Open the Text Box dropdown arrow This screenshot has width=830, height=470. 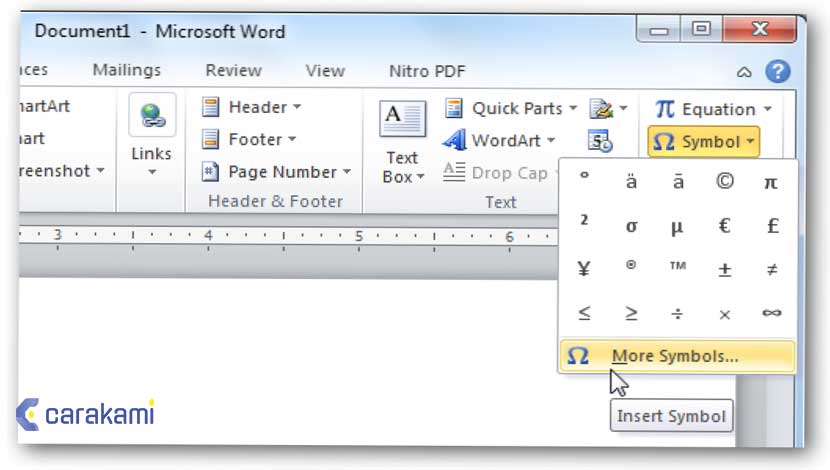[421, 177]
